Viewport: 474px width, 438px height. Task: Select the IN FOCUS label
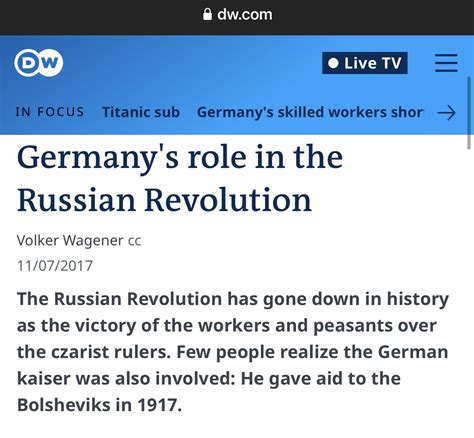tap(50, 112)
